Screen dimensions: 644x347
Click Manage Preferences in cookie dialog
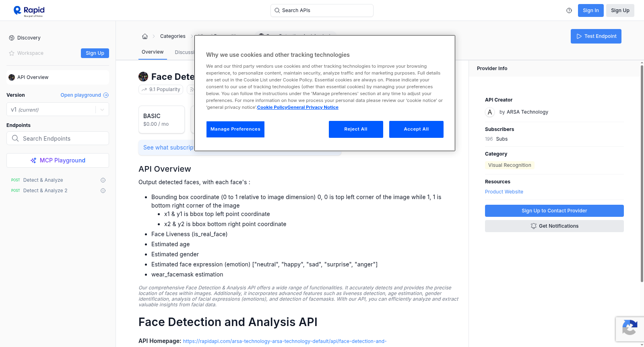[x=235, y=129]
